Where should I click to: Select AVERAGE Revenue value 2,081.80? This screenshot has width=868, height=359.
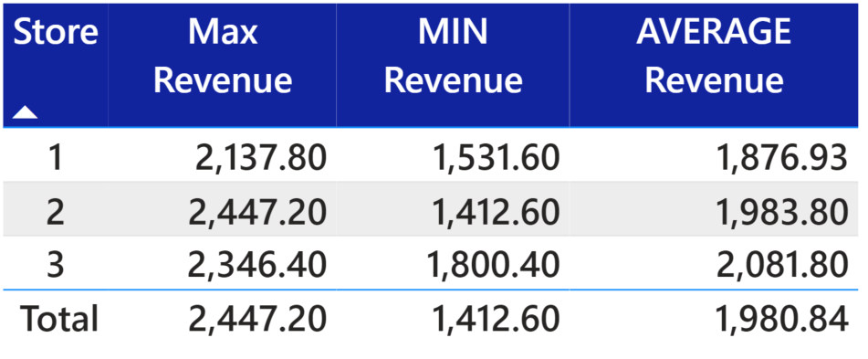click(782, 265)
